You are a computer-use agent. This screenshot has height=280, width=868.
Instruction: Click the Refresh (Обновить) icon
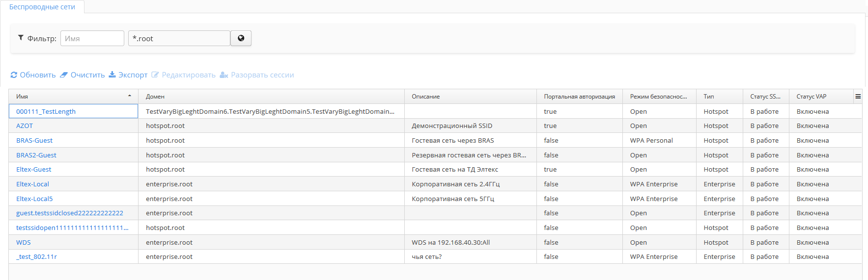pos(14,75)
